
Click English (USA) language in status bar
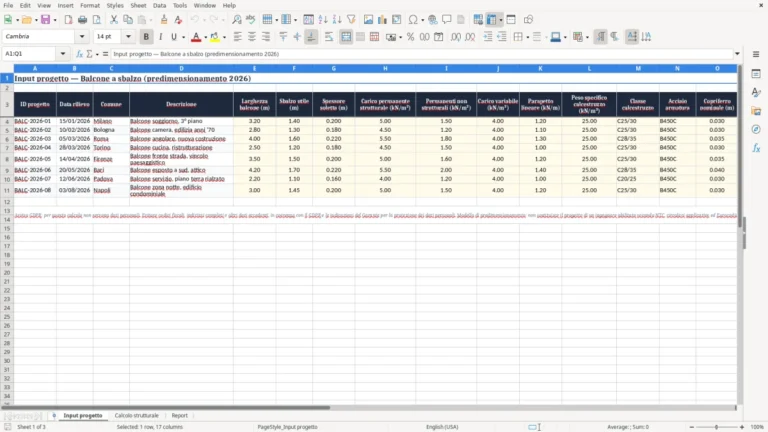click(442, 427)
